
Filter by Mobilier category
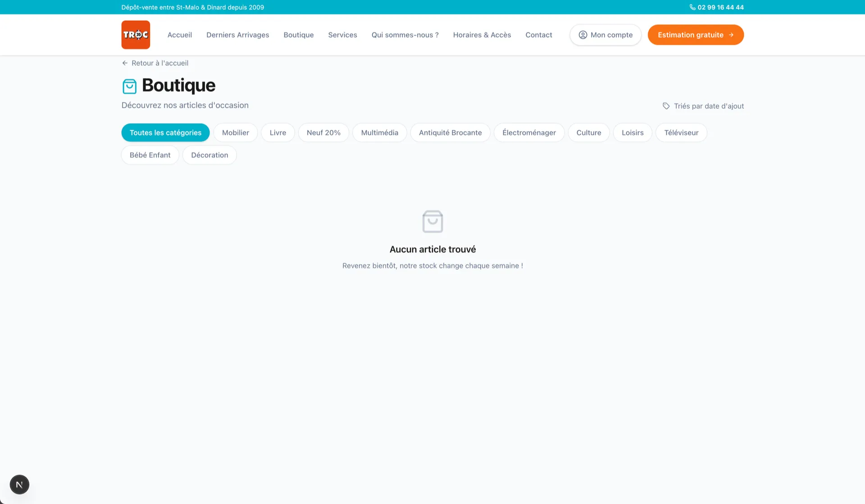235,132
